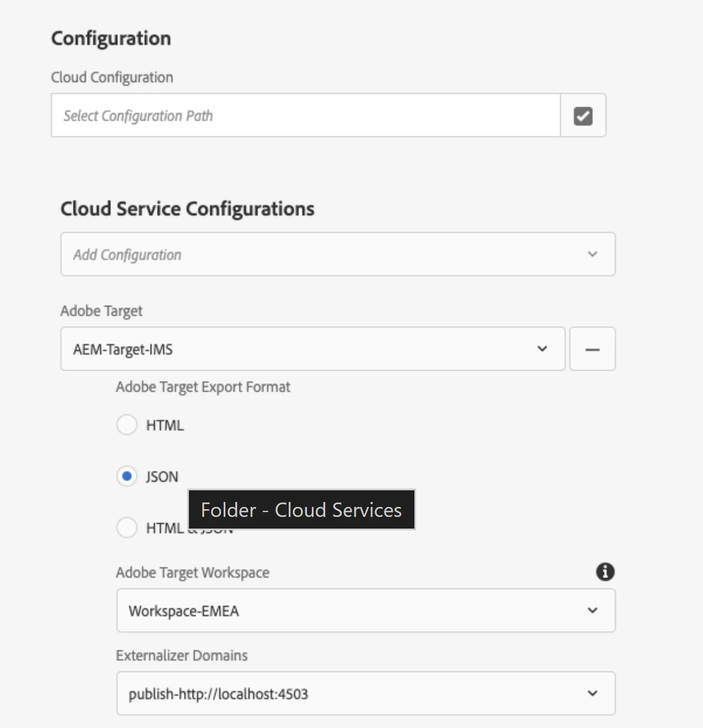Viewport: 703px width, 728px height.
Task: Click the Folder - Cloud Services tooltip
Action: click(301, 510)
